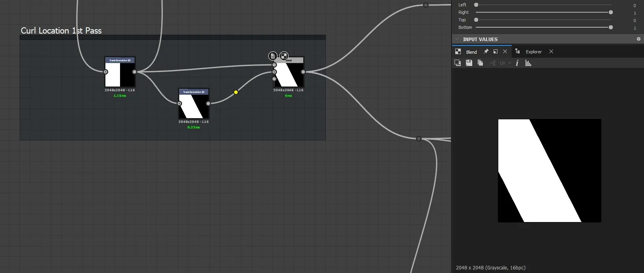This screenshot has width=644, height=273.
Task: Select the yellow dot on the node link
Action: point(236,92)
